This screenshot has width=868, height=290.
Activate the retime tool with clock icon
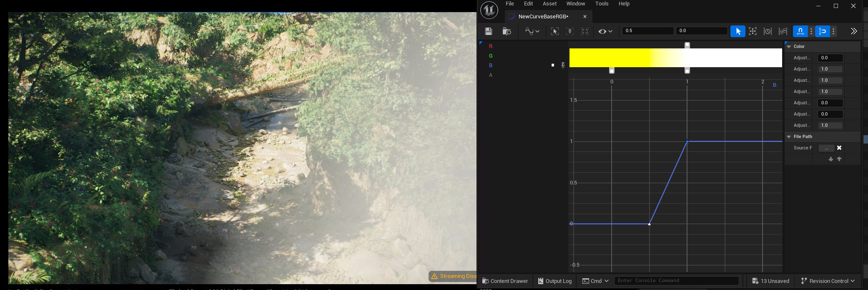(x=768, y=31)
